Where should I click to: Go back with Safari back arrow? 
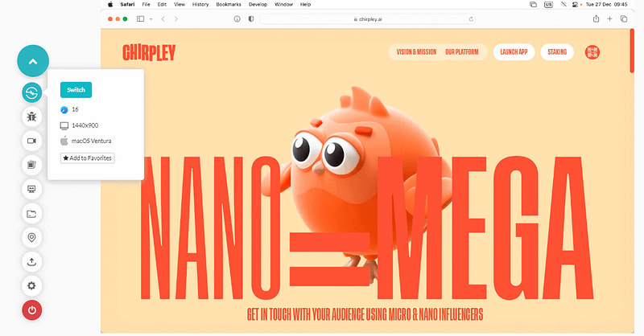pyautogui.click(x=163, y=18)
